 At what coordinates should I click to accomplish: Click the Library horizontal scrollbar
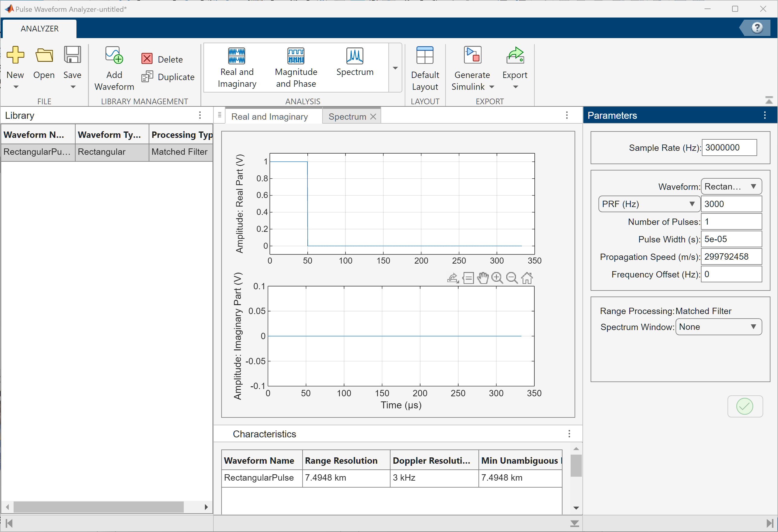tap(99, 507)
